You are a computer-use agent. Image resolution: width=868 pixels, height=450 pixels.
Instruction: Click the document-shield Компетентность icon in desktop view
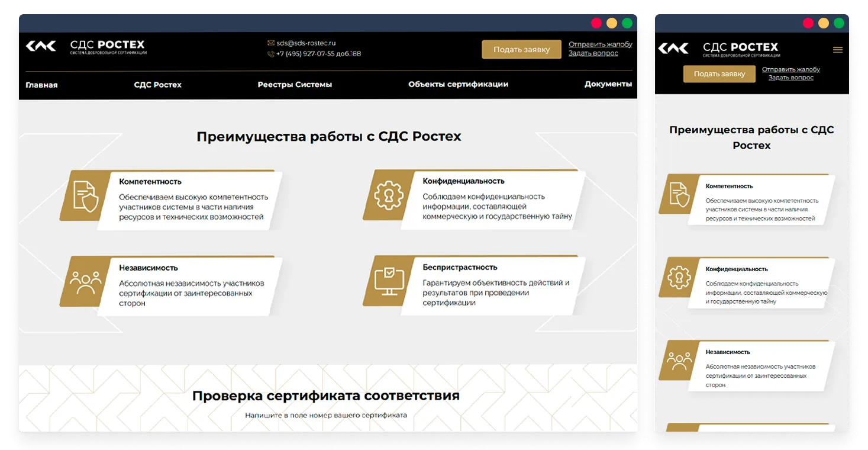tap(85, 196)
